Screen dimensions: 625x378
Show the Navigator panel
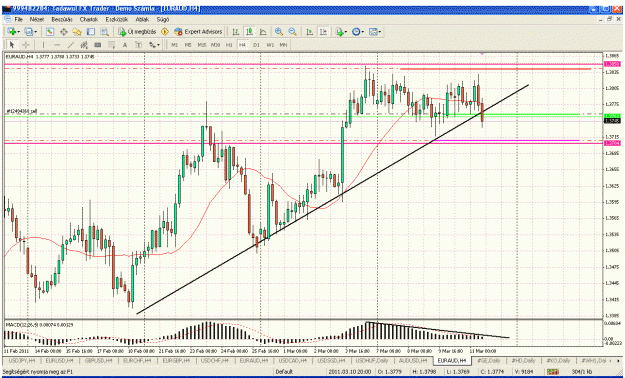(77, 32)
